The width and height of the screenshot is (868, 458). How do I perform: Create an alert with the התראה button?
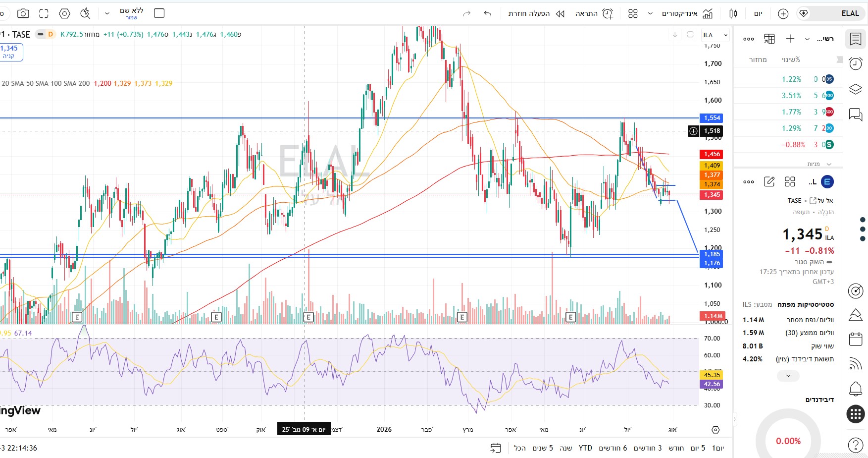(594, 13)
